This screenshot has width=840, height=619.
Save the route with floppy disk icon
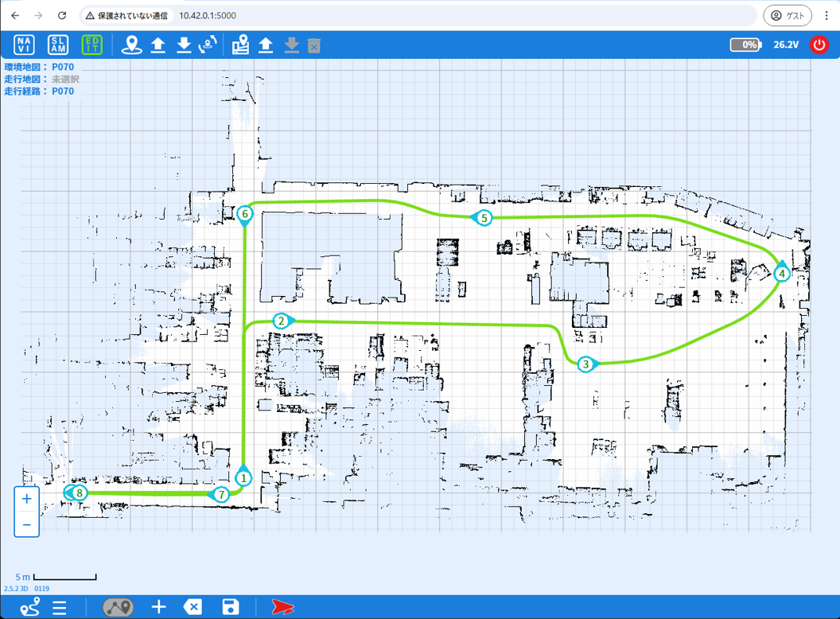(x=230, y=607)
